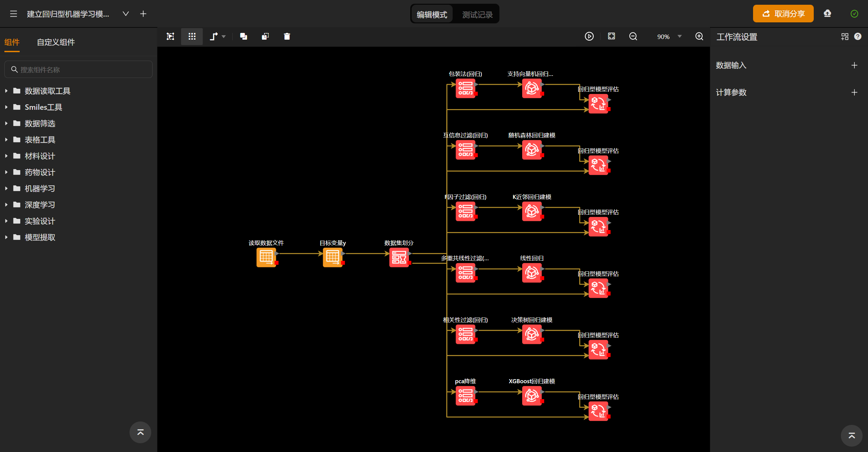Image resolution: width=868 pixels, height=452 pixels.
Task: Select the 数据集划分 node icon
Action: (x=399, y=258)
